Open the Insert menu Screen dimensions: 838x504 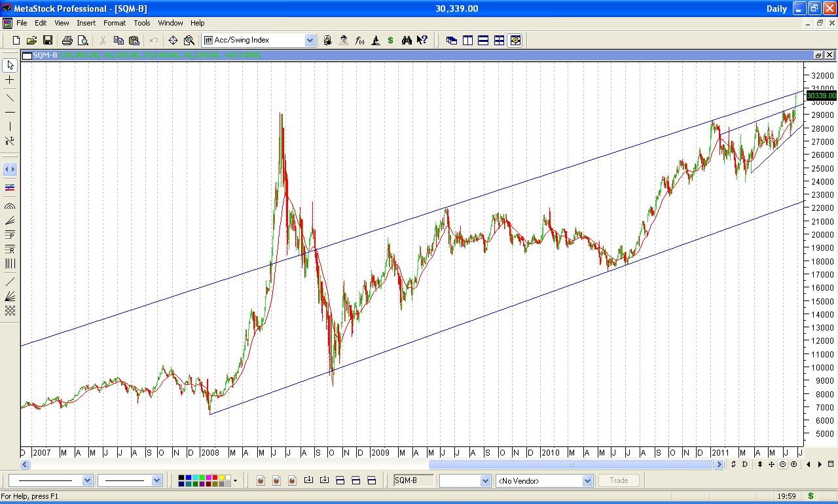tap(86, 23)
